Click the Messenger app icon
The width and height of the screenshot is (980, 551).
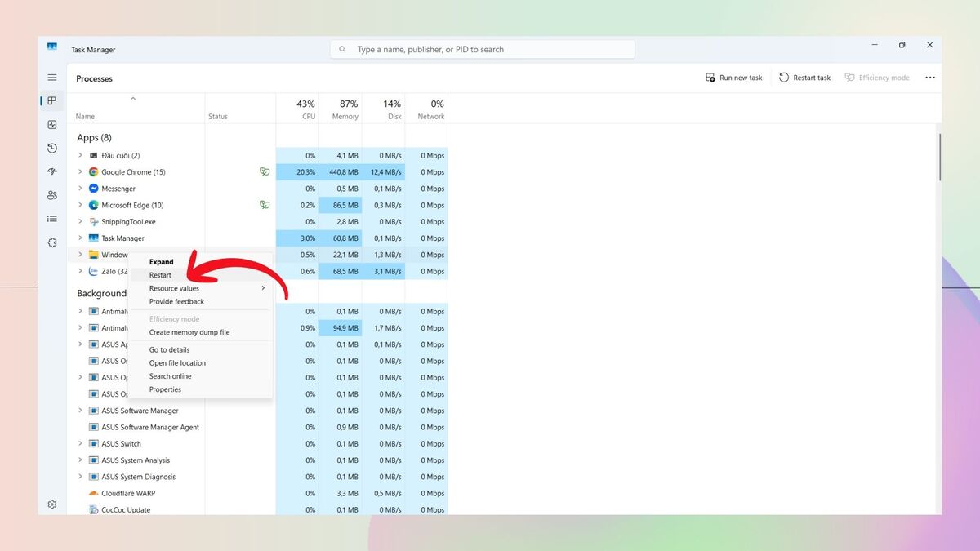pos(94,189)
